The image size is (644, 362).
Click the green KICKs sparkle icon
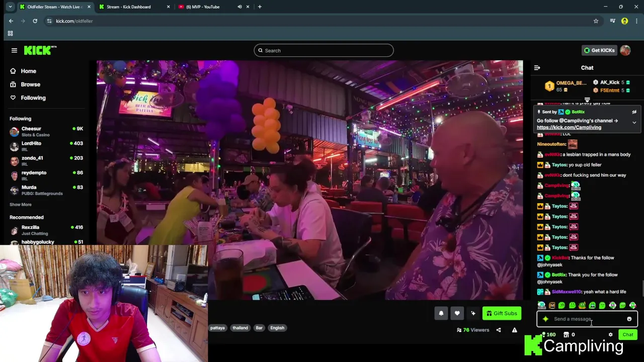(x=545, y=319)
